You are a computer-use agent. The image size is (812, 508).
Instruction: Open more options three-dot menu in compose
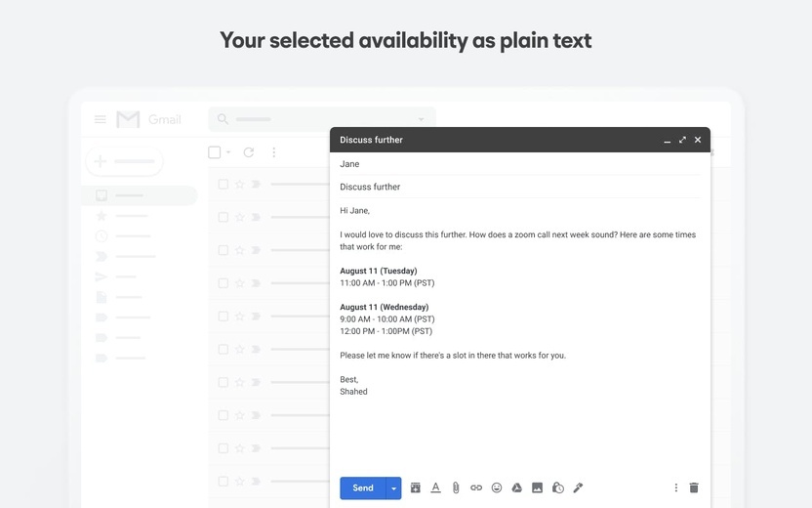(675, 487)
